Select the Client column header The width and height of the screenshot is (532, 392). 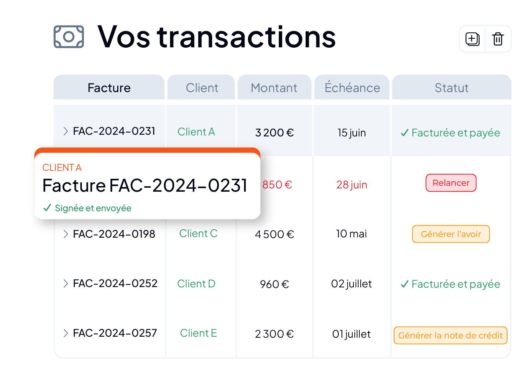click(x=201, y=87)
